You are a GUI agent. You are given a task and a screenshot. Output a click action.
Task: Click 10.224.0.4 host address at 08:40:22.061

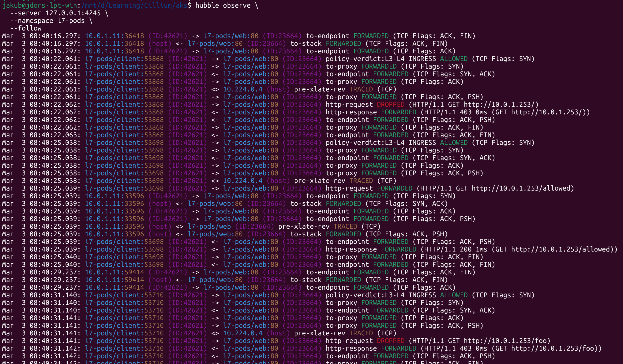[x=243, y=89]
